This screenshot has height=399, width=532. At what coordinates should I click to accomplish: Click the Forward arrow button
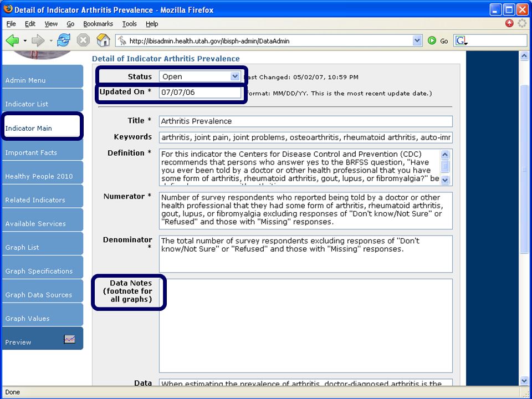click(38, 40)
